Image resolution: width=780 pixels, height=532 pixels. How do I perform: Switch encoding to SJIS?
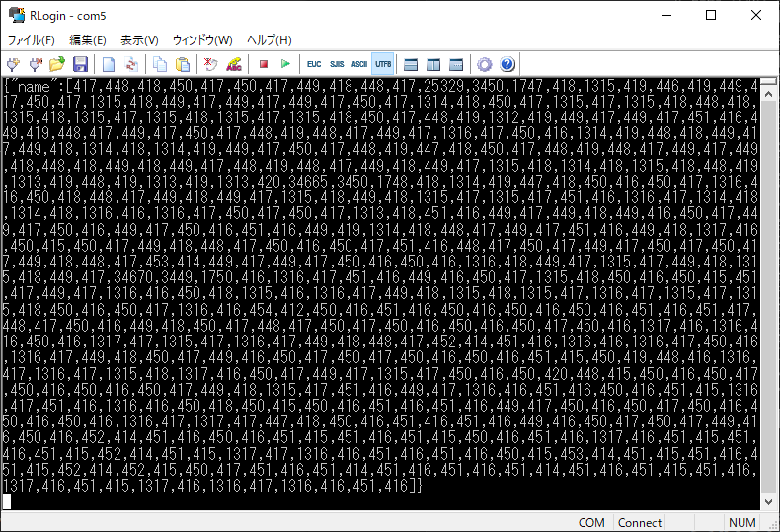(x=337, y=64)
